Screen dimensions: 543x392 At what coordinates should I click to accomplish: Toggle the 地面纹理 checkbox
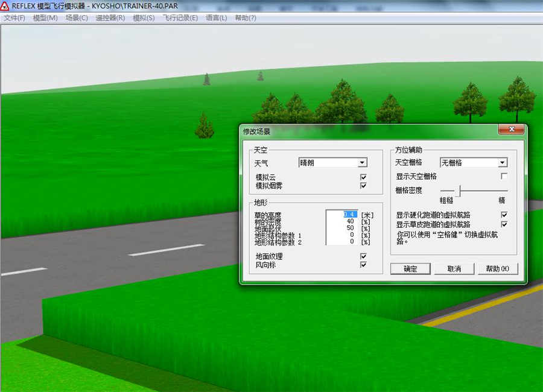tap(363, 256)
